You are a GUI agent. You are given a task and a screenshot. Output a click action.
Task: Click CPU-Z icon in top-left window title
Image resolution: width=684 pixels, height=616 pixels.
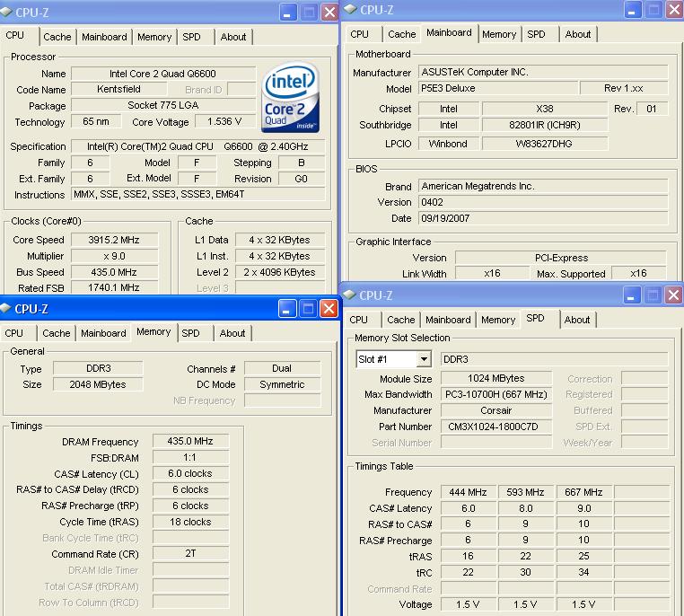(6, 13)
